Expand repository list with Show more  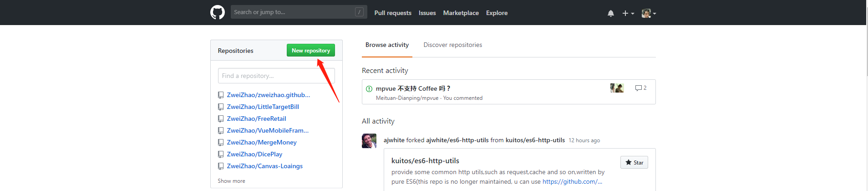[231, 181]
